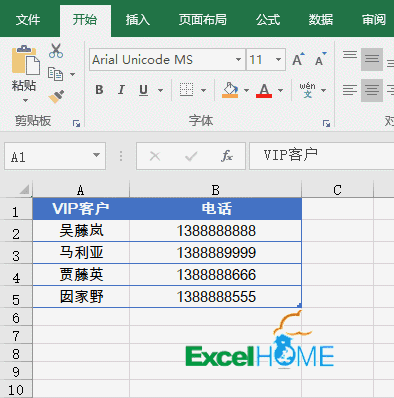This screenshot has height=398, width=394.
Task: Click the formula bar containing VIP客户
Action: 321,156
